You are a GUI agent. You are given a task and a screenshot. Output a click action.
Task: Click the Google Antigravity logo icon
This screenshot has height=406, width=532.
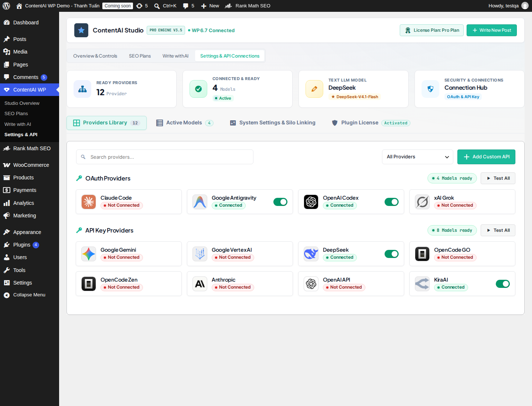(x=200, y=202)
